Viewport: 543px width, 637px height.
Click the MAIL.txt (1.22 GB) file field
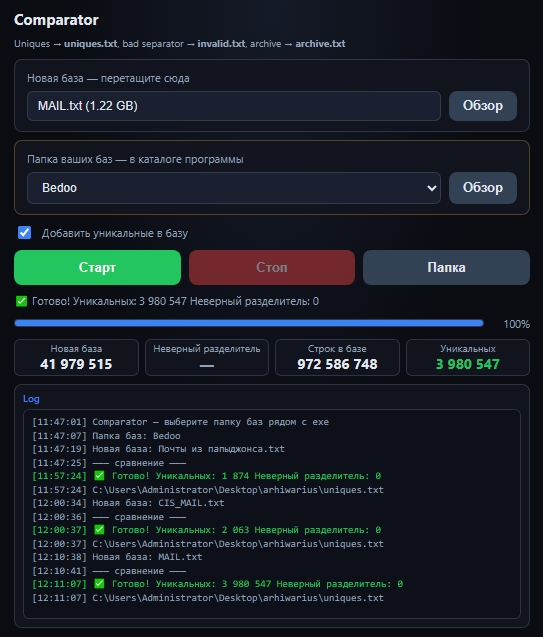(x=234, y=106)
